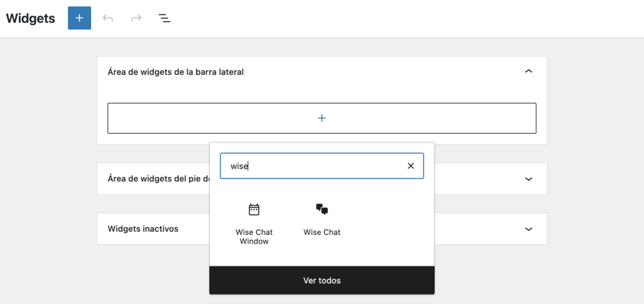Click the 'Widgets' page heading
Screen dimensions: 644x304
click(x=31, y=18)
